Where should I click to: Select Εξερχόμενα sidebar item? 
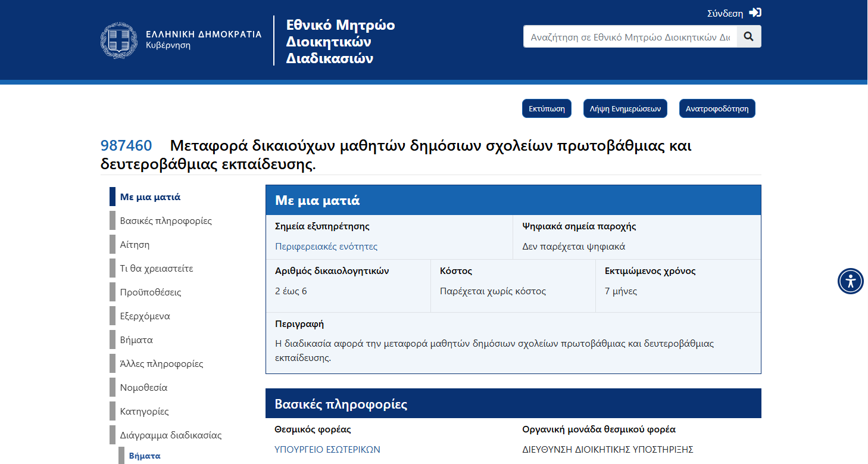145,316
